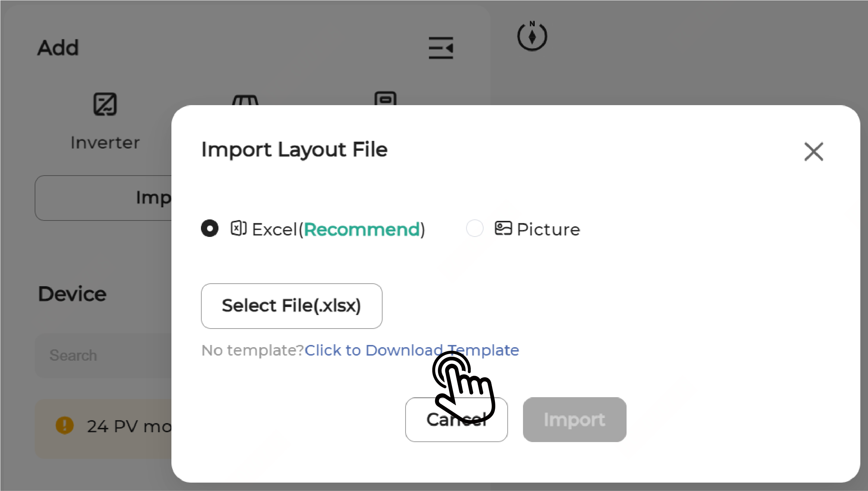Collapse the Add side panel
868x491 pixels.
click(x=441, y=48)
